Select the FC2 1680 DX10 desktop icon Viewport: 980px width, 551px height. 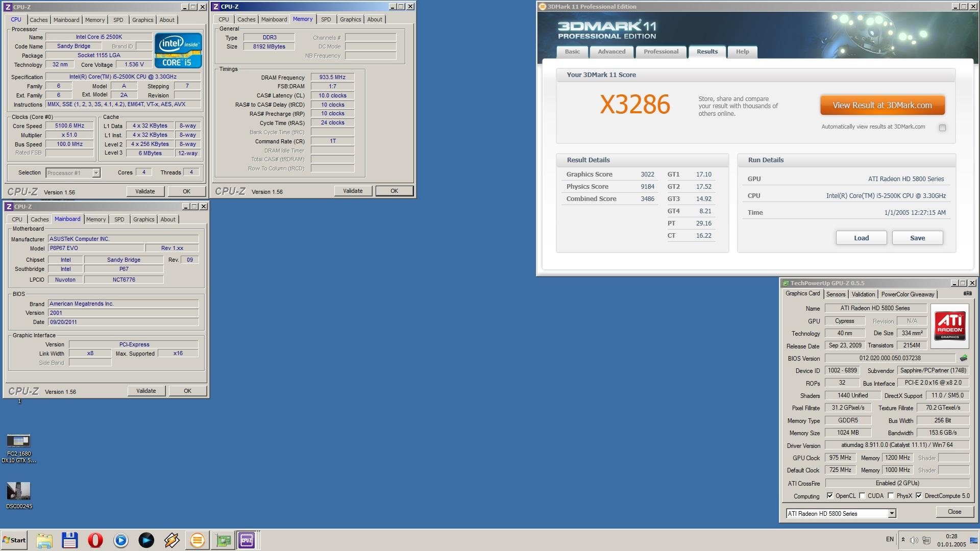coord(19,448)
